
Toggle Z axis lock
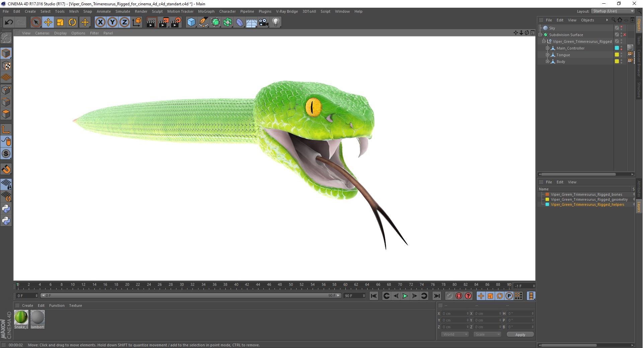point(125,22)
